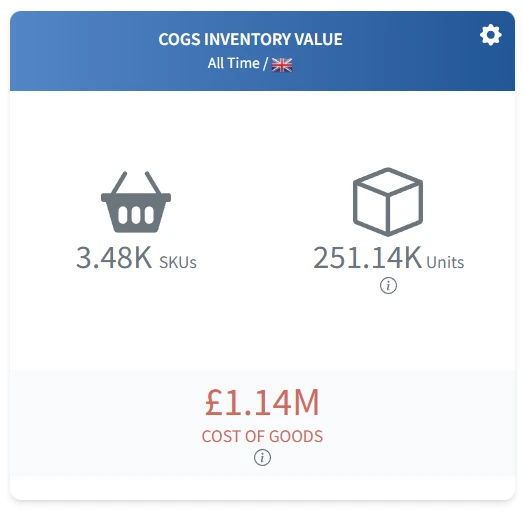The width and height of the screenshot is (523, 511).
Task: Click the shopping basket SKUs icon
Action: coord(136,202)
